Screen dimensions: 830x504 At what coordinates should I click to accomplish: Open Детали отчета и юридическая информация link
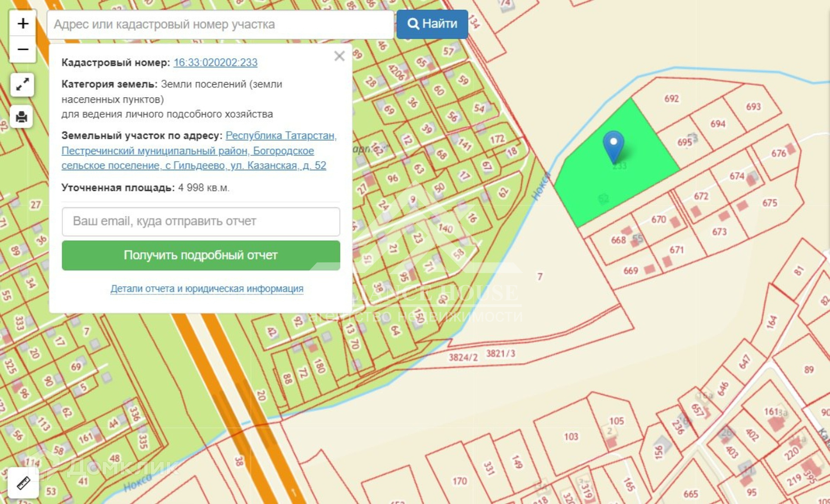point(207,288)
